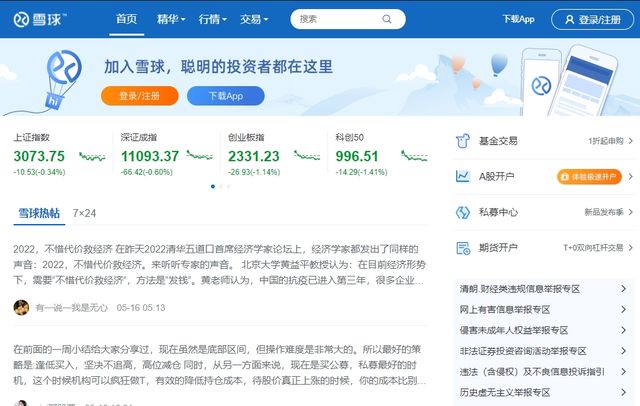The width and height of the screenshot is (640, 406).
Task: Open the 创业板指 sparkline chart
Action: click(x=307, y=155)
